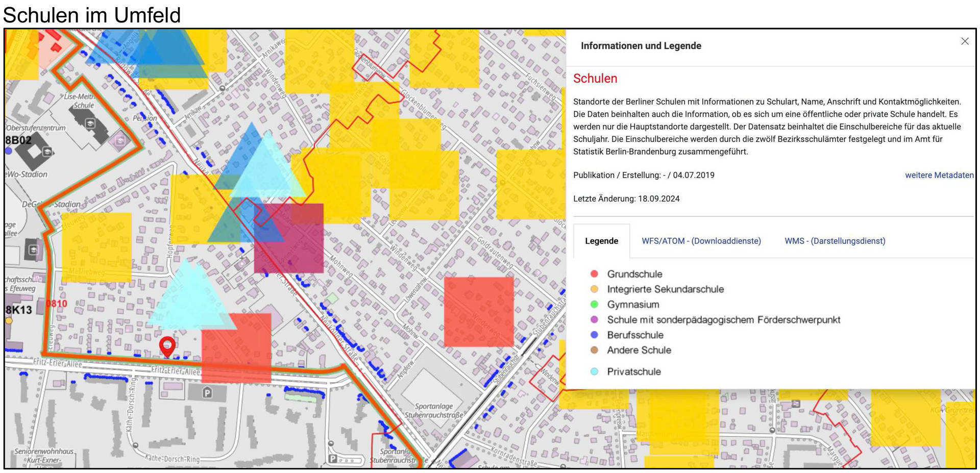This screenshot has height=473, width=980.
Task: Click the red square marker near Löwenzahnweg
Action: [x=478, y=312]
